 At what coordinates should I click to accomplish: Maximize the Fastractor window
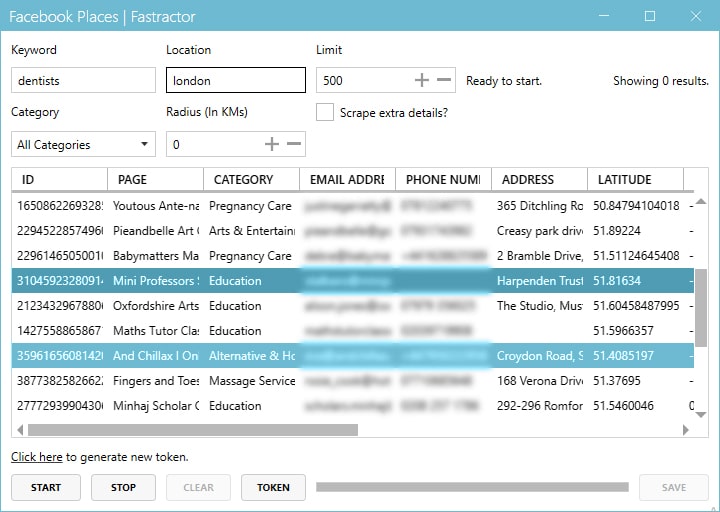650,16
